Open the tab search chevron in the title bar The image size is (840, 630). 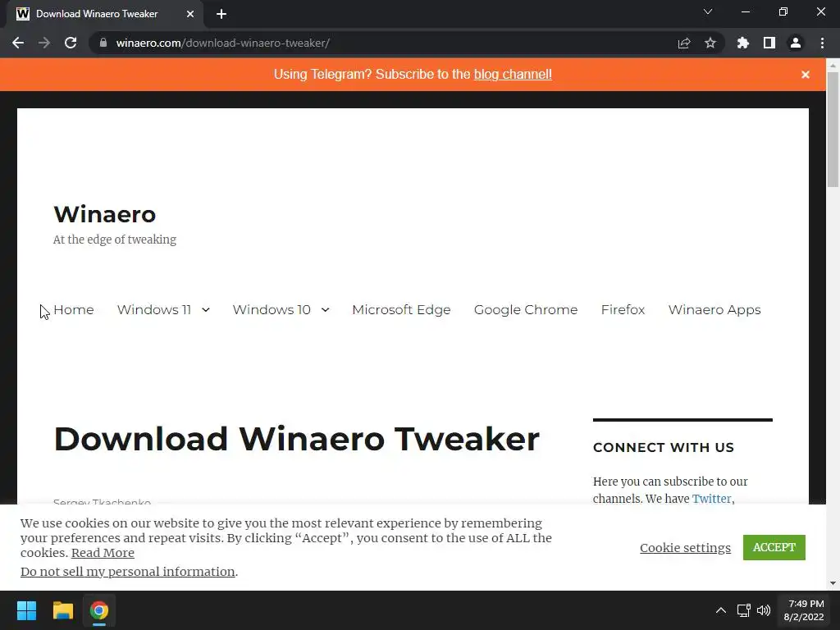708,11
